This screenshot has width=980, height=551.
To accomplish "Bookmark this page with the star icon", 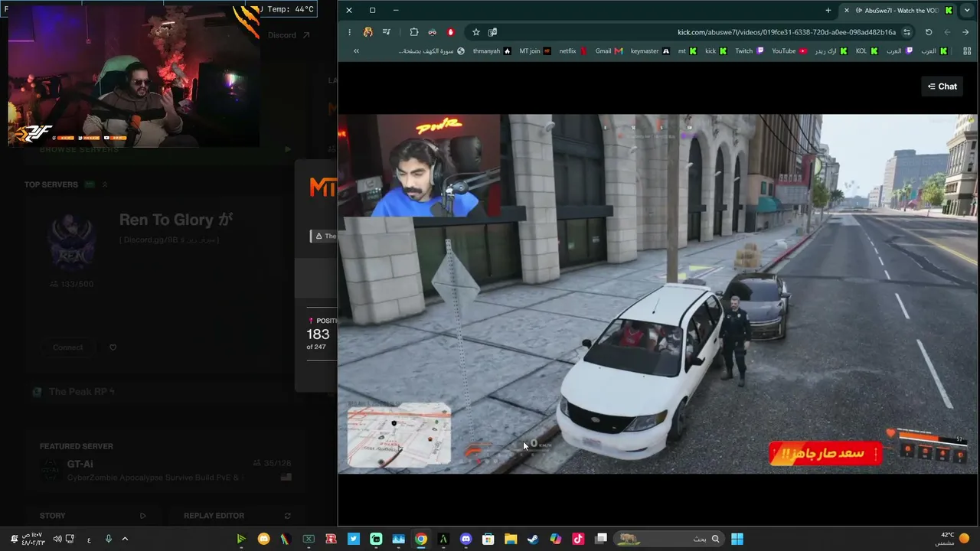I will pyautogui.click(x=475, y=32).
